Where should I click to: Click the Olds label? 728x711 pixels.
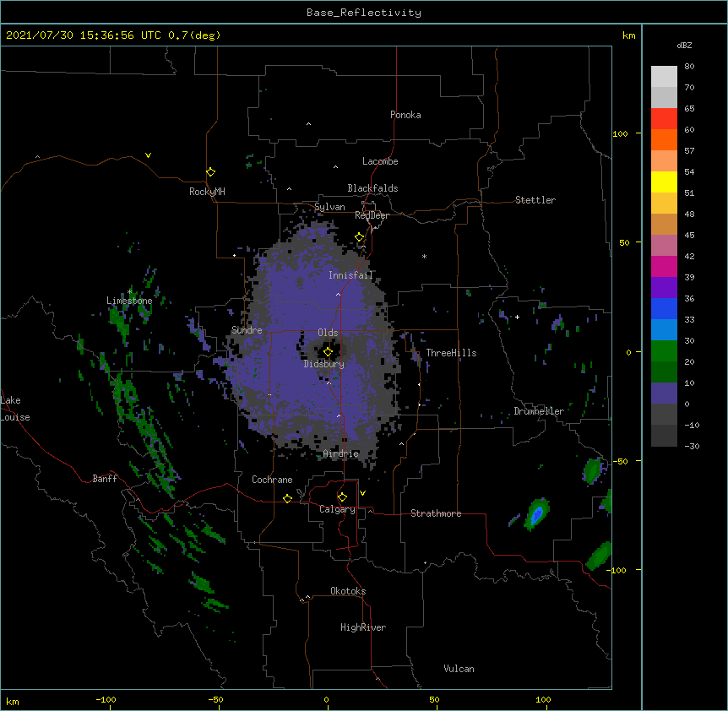tap(328, 333)
